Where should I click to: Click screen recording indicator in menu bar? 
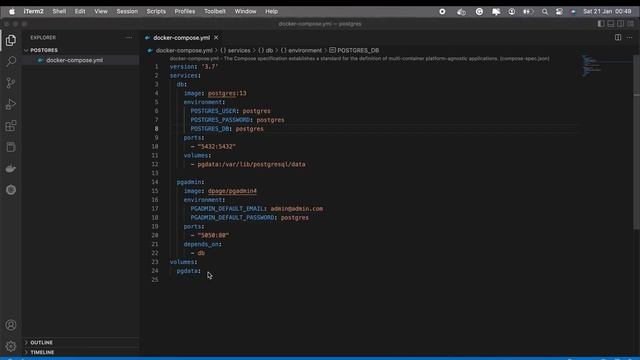[x=442, y=11]
